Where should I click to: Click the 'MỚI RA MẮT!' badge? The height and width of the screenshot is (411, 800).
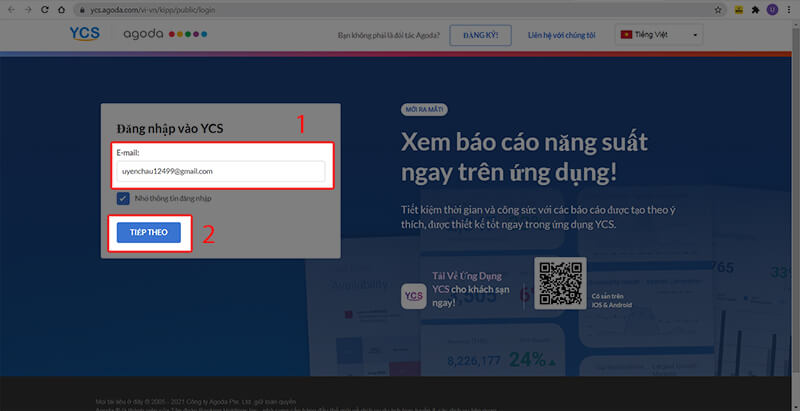[x=426, y=108]
